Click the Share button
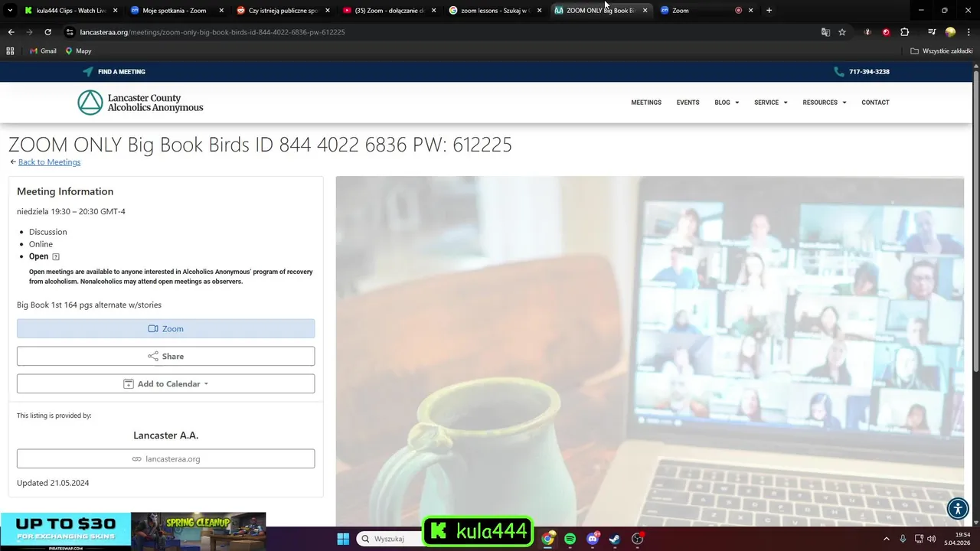 (x=166, y=356)
